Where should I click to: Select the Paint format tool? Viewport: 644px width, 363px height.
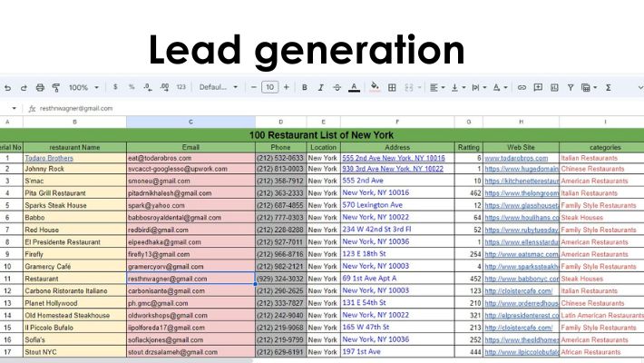[x=55, y=88]
